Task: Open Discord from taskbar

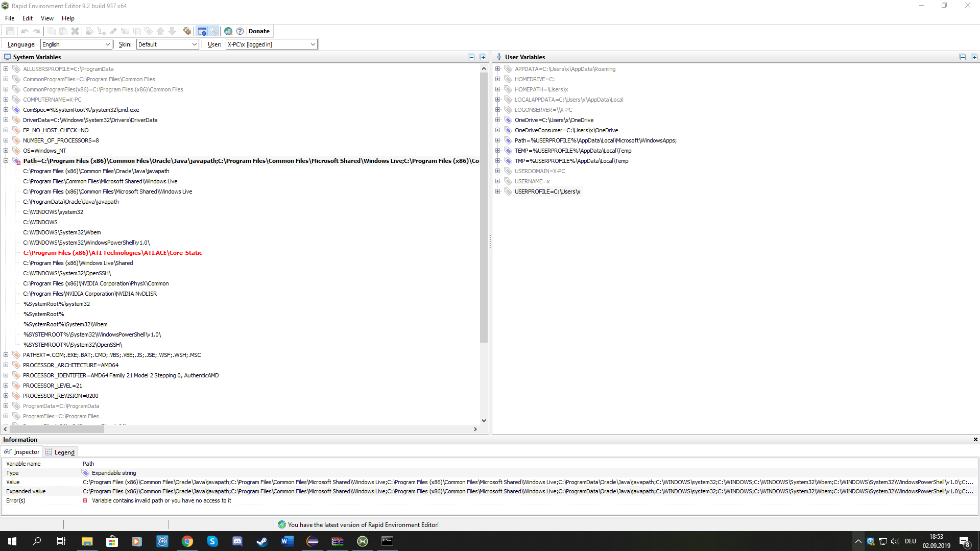Action: (x=237, y=541)
